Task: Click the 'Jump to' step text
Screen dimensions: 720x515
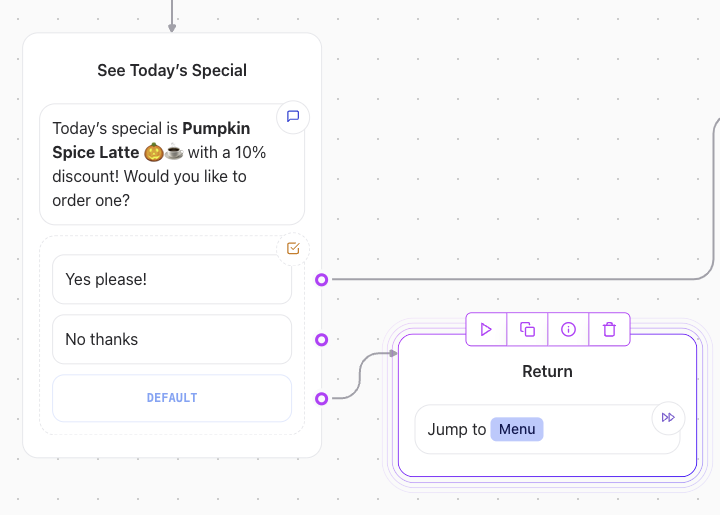Action: click(456, 429)
